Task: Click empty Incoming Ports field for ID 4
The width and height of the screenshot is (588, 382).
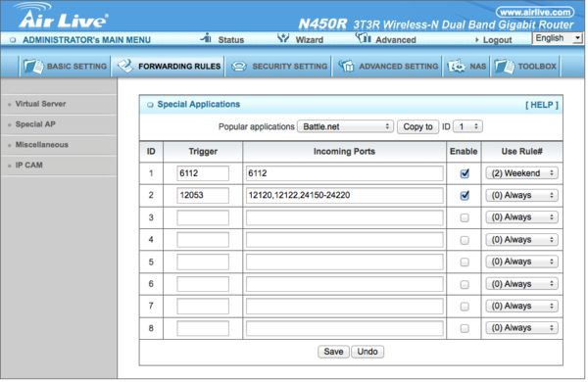Action: (344, 240)
